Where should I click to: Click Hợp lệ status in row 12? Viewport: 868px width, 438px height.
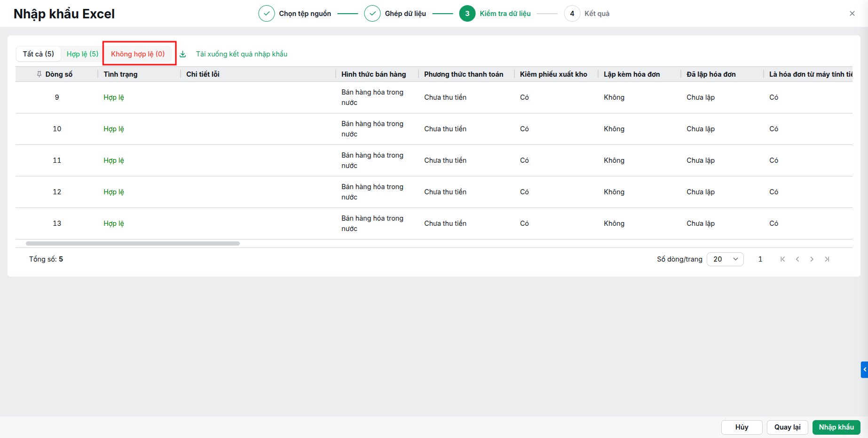click(114, 192)
